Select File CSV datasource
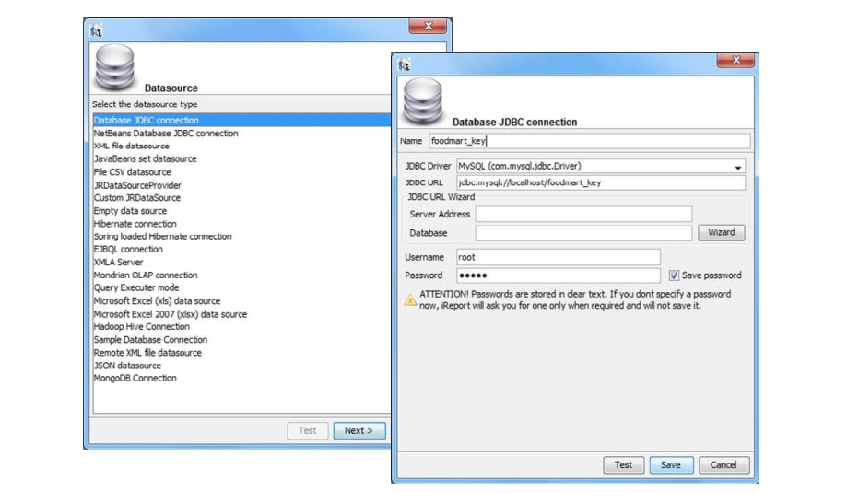 pos(132,172)
